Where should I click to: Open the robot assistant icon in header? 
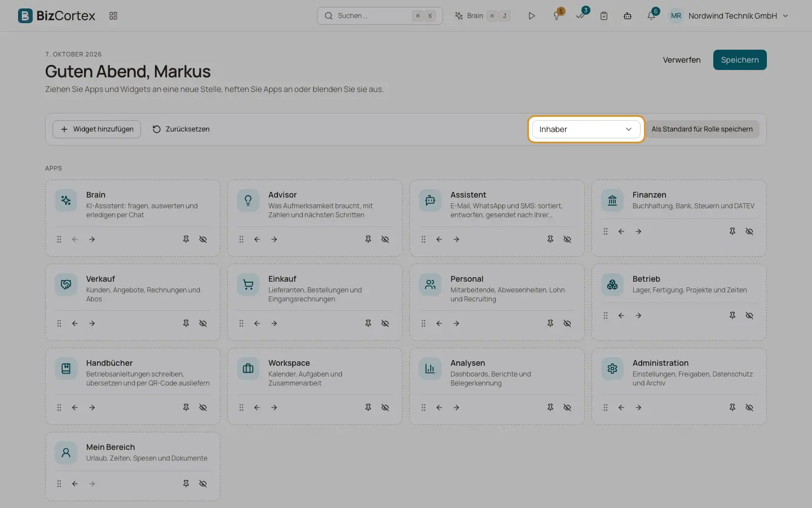628,16
